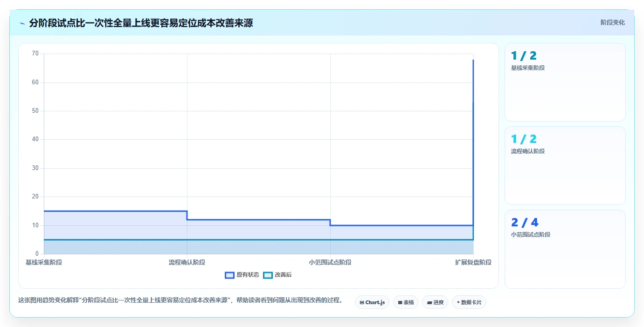Select the Chart.js tag chip
This screenshot has width=644, height=327.
pos(372,302)
